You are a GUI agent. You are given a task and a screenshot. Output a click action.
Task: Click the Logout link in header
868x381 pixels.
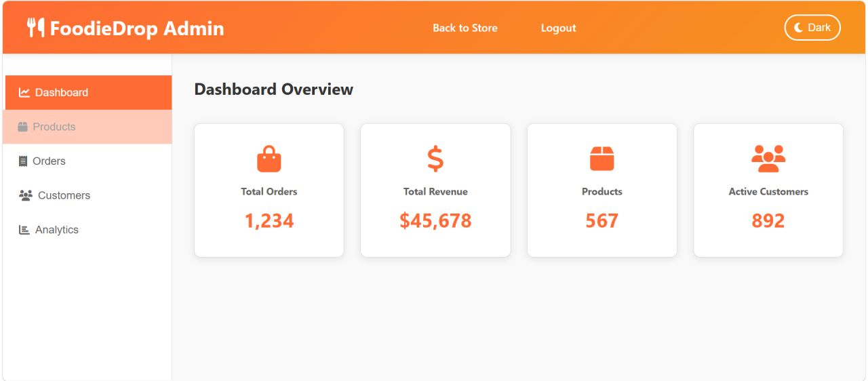[558, 28]
